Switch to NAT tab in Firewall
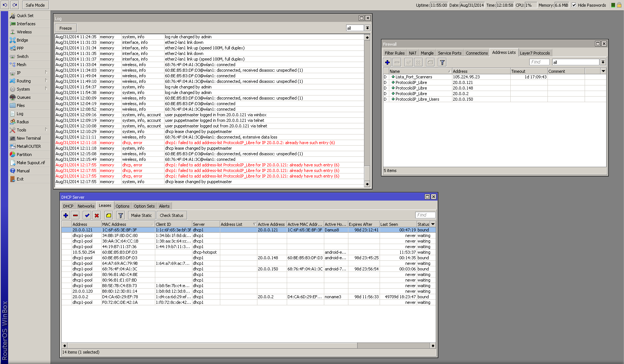The height and width of the screenshot is (364, 624). pos(412,53)
